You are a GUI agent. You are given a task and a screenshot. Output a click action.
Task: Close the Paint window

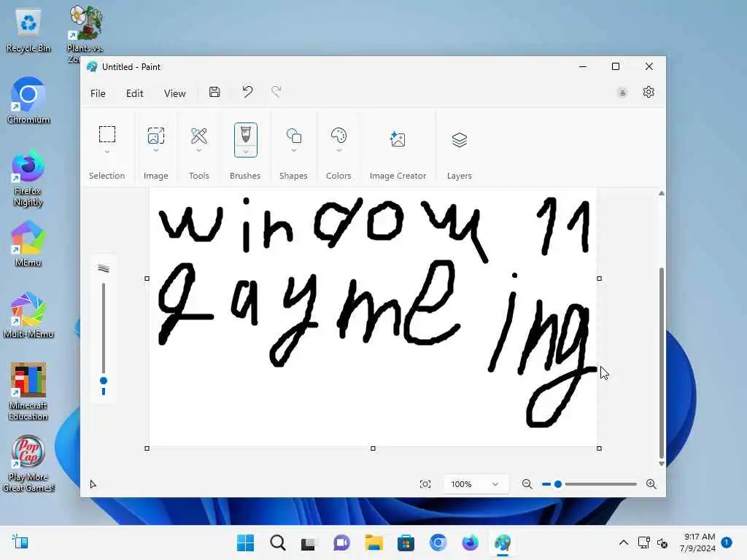pos(649,66)
